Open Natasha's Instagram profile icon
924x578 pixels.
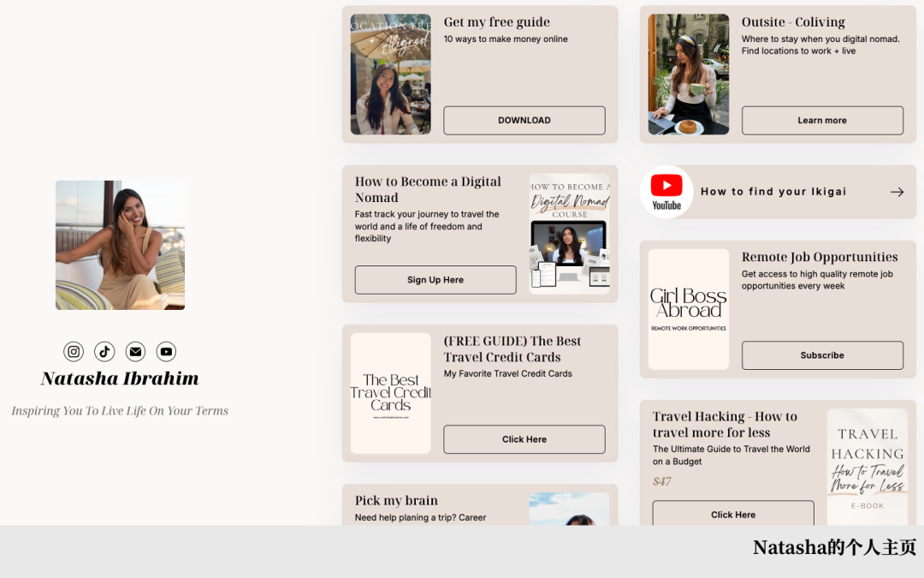coord(74,351)
